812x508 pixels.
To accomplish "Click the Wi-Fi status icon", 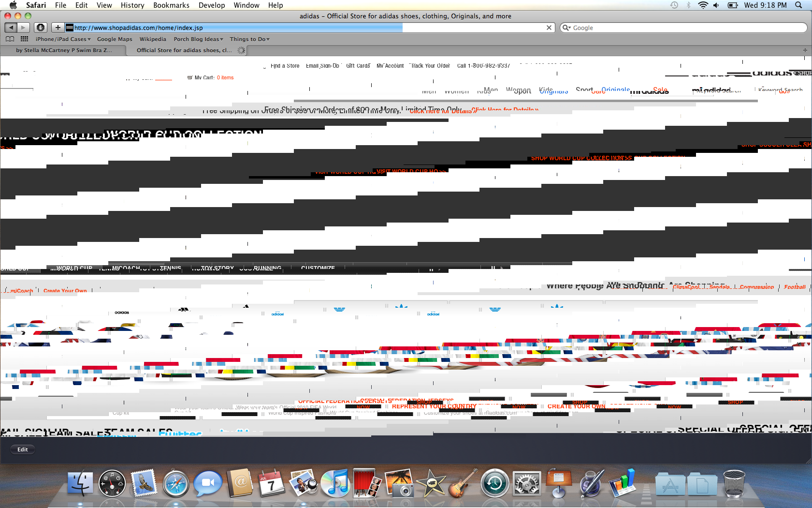I will 703,5.
